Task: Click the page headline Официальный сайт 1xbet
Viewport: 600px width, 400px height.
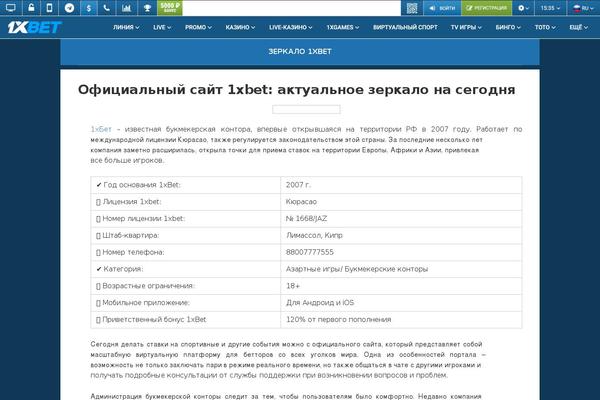Action: pyautogui.click(x=297, y=90)
